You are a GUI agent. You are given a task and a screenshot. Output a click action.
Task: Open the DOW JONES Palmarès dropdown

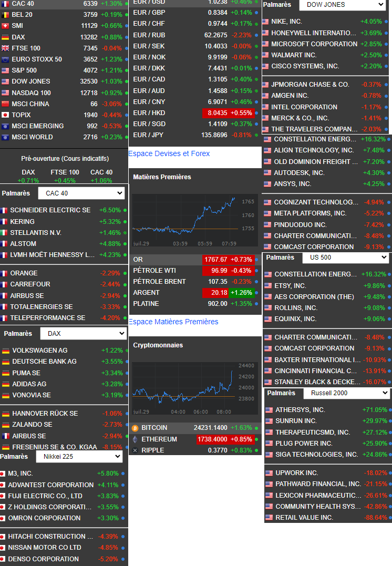click(343, 5)
